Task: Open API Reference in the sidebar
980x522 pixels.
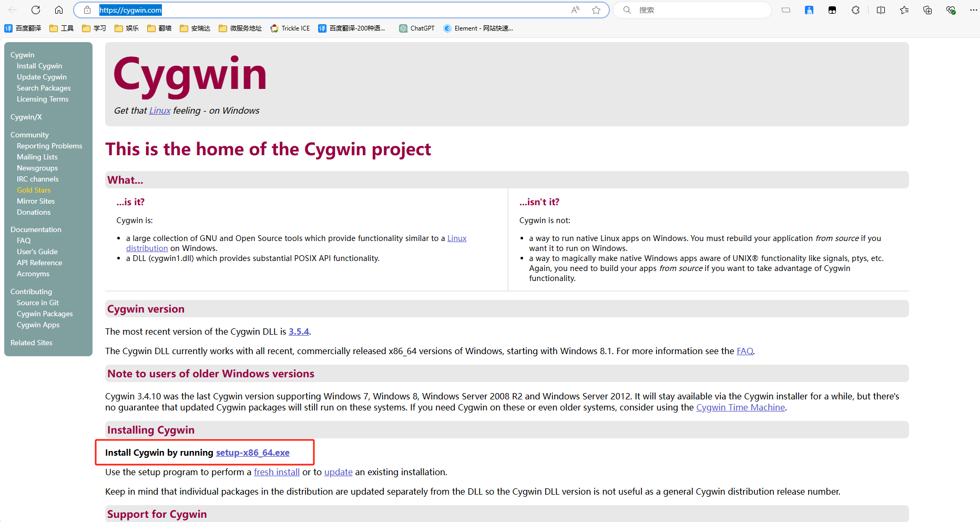Action: click(39, 263)
